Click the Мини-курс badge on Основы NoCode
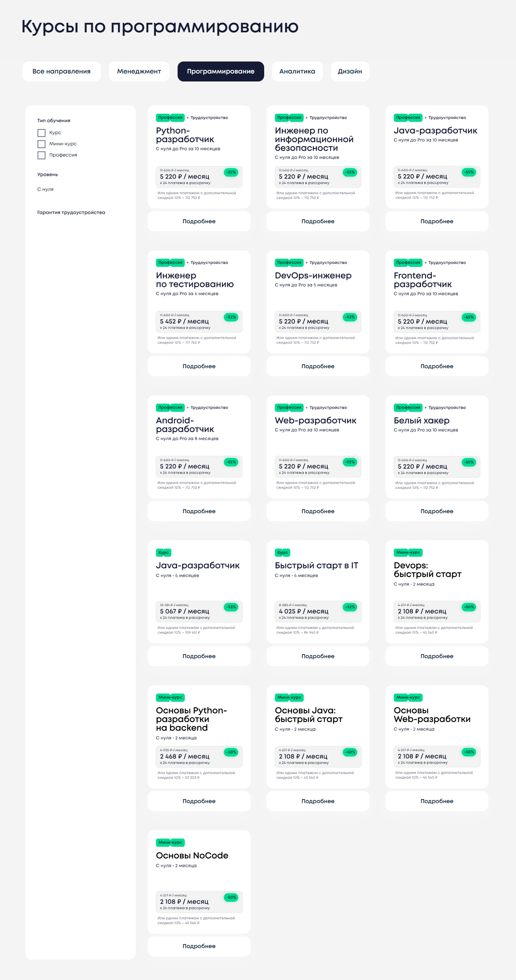 170,843
